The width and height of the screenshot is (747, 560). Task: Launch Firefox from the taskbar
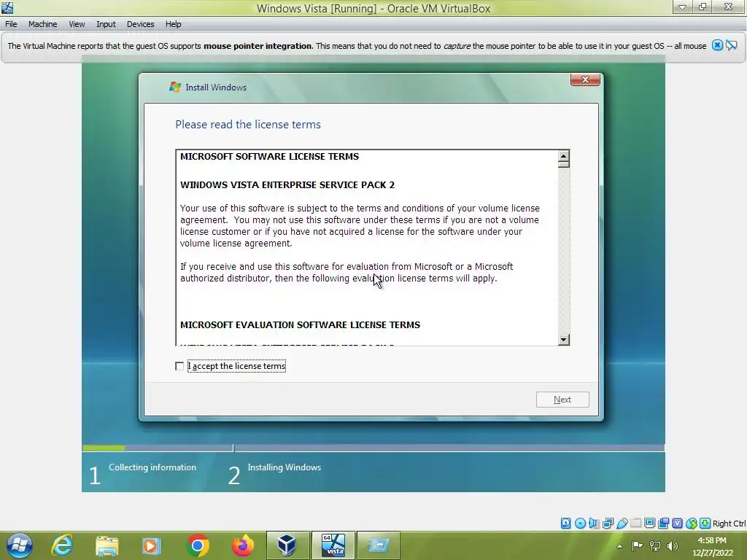(242, 545)
